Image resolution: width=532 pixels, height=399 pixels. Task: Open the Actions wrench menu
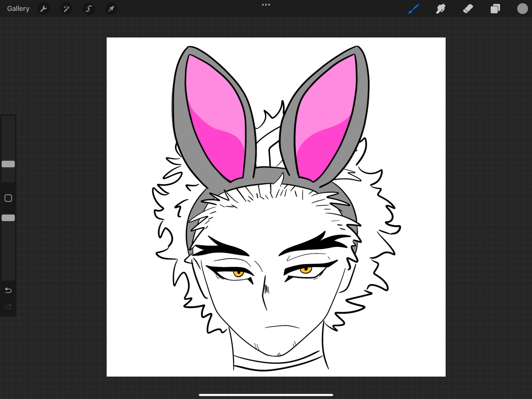pyautogui.click(x=44, y=9)
